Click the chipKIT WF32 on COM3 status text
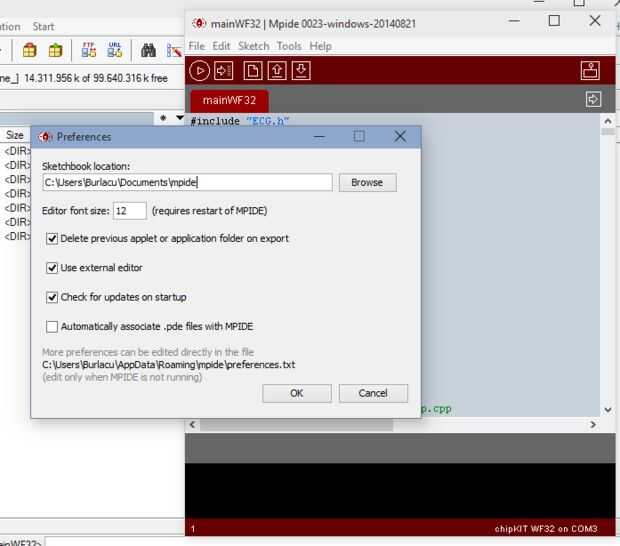620x546 pixels. pos(546,529)
